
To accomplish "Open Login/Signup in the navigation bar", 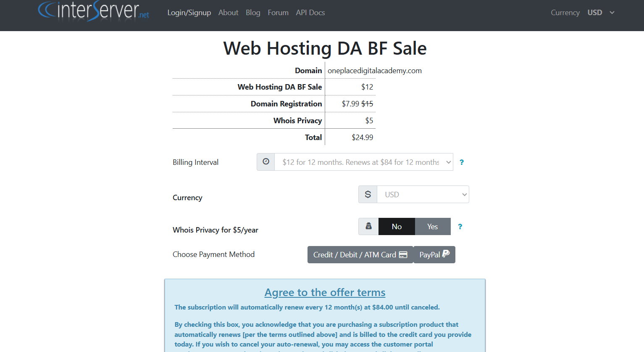I will [189, 13].
